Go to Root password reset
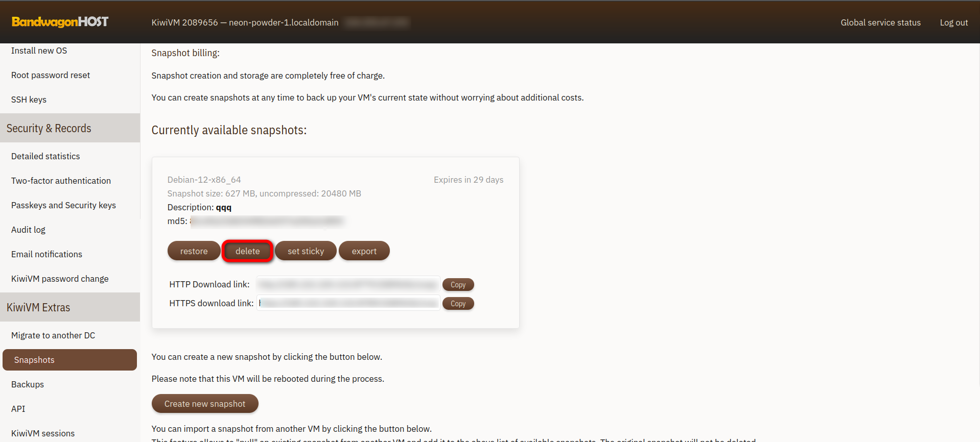Viewport: 980px width, 442px height. click(51, 75)
